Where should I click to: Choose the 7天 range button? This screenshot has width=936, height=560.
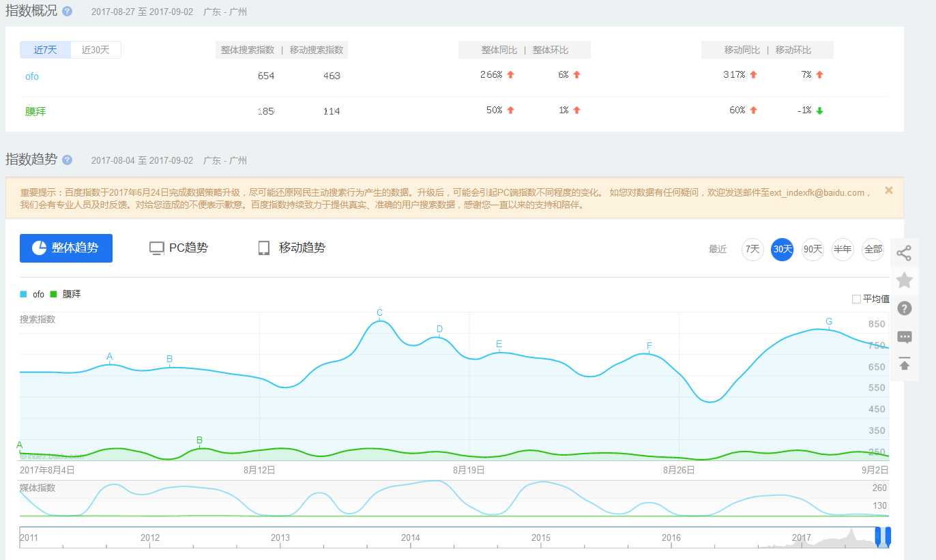pyautogui.click(x=752, y=250)
